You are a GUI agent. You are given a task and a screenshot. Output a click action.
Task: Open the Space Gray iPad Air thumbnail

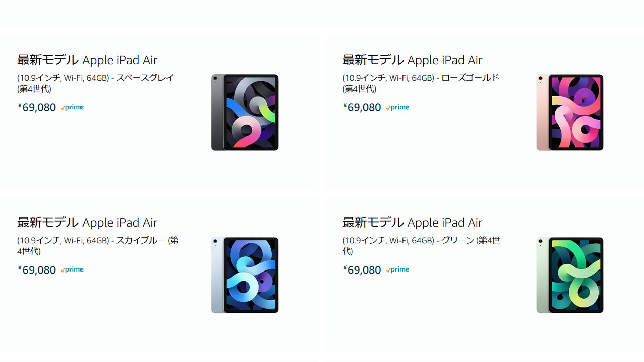coord(245,113)
